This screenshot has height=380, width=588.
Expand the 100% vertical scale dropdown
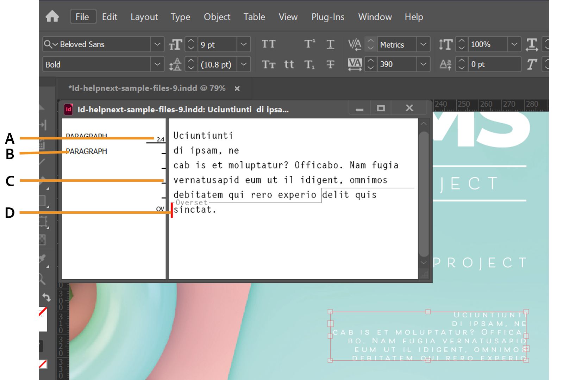tap(514, 44)
